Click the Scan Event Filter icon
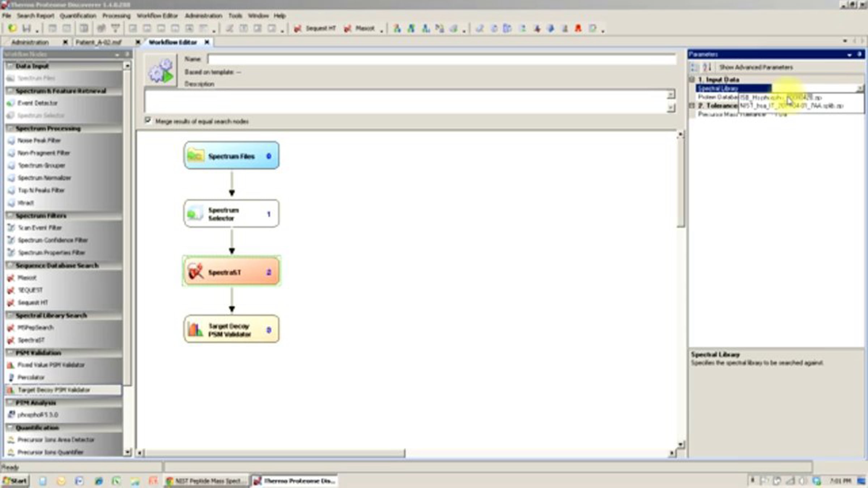Image resolution: width=868 pixels, height=488 pixels. coord(11,228)
